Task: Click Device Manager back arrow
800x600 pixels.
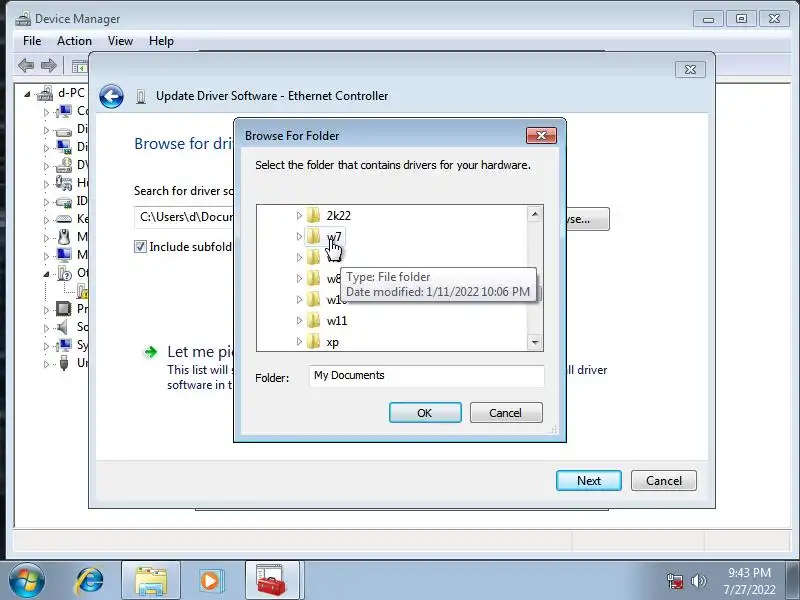Action: (26, 65)
